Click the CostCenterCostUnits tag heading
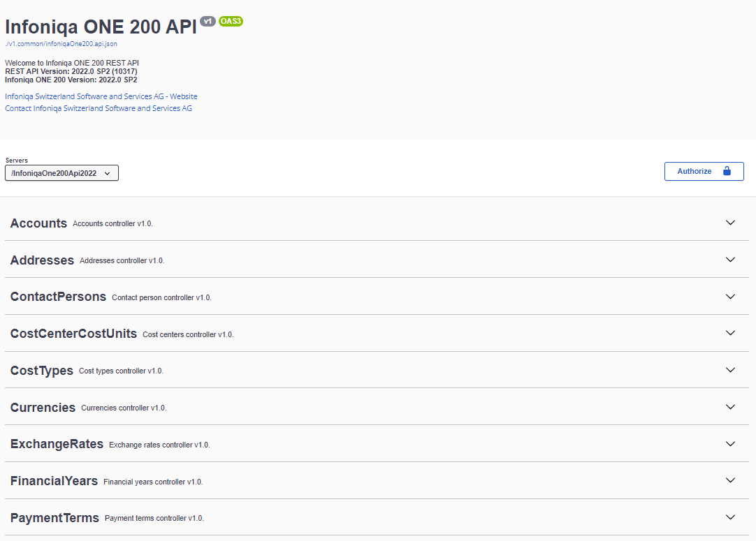Image resolution: width=756 pixels, height=541 pixels. pos(74,334)
